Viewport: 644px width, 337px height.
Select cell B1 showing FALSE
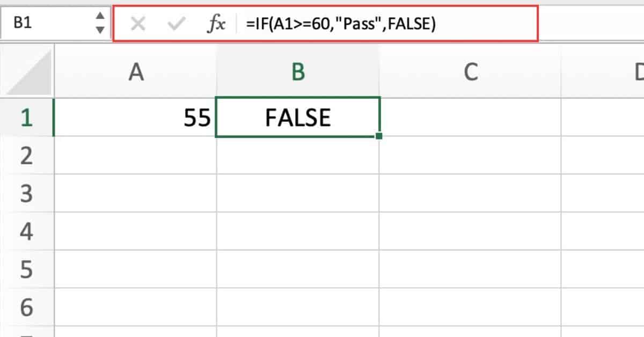297,117
